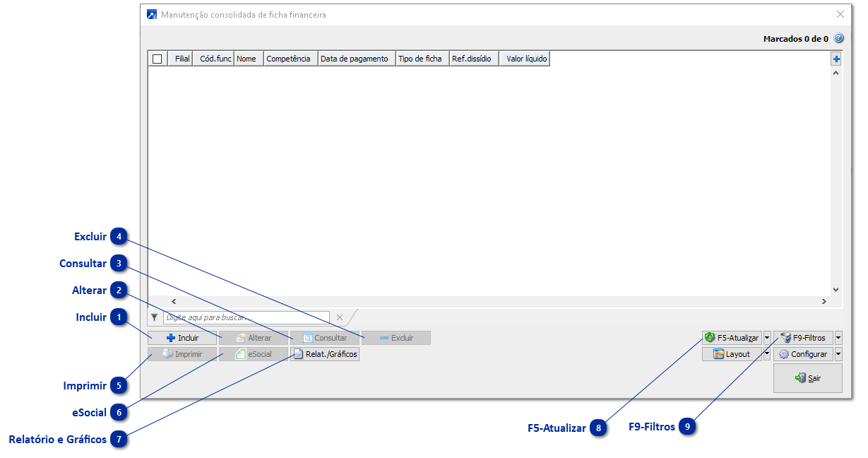Click the Consultar button

[325, 338]
